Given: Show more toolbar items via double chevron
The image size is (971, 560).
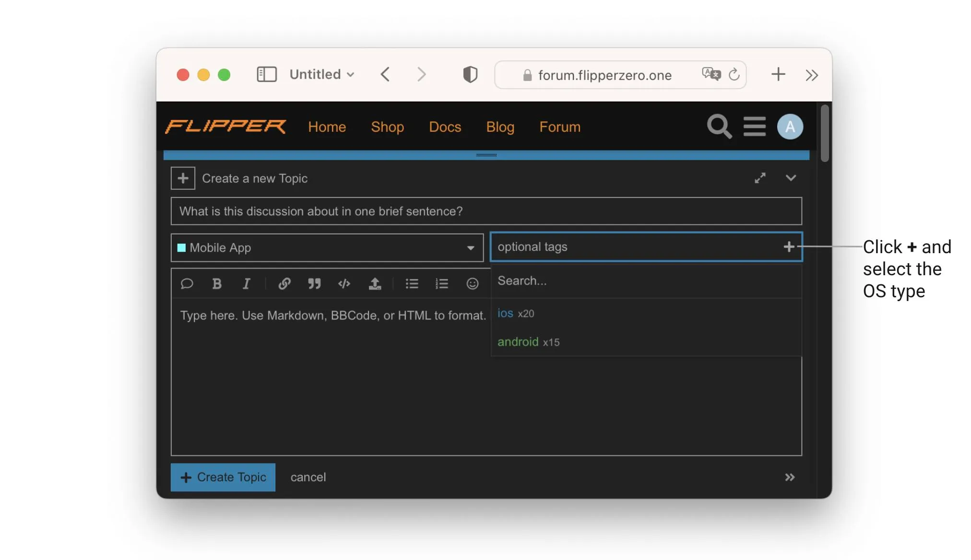Looking at the screenshot, I should (812, 75).
